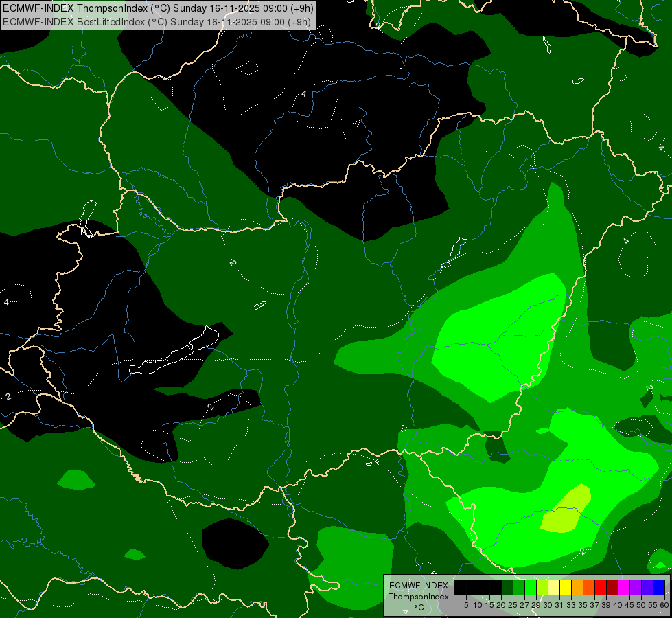This screenshot has height=618, width=672.
Task: Click the pale yellow 30–31 legend swatch
Action: [554, 587]
